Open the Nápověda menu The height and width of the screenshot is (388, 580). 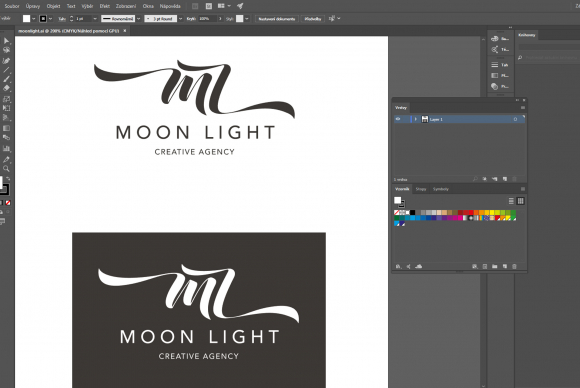(170, 6)
